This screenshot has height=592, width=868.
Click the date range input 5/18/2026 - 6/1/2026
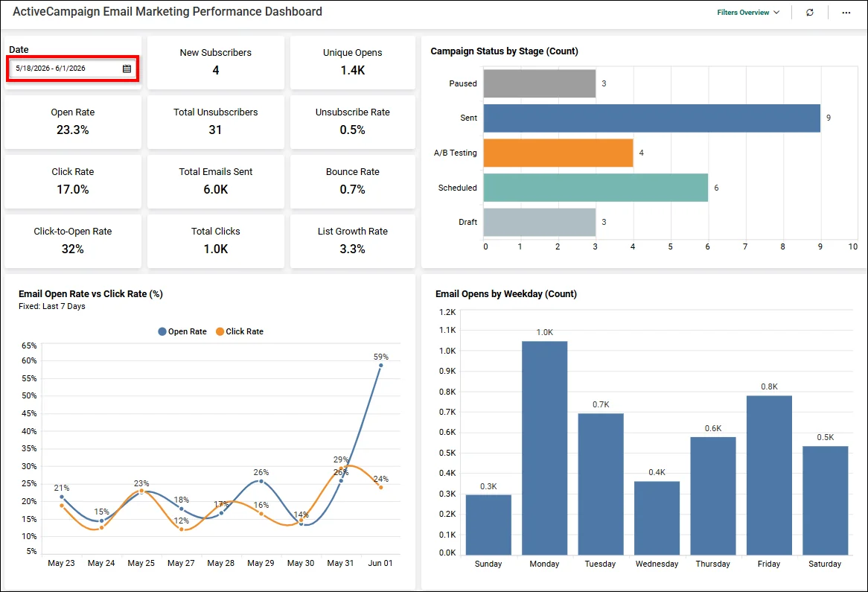tap(72, 69)
